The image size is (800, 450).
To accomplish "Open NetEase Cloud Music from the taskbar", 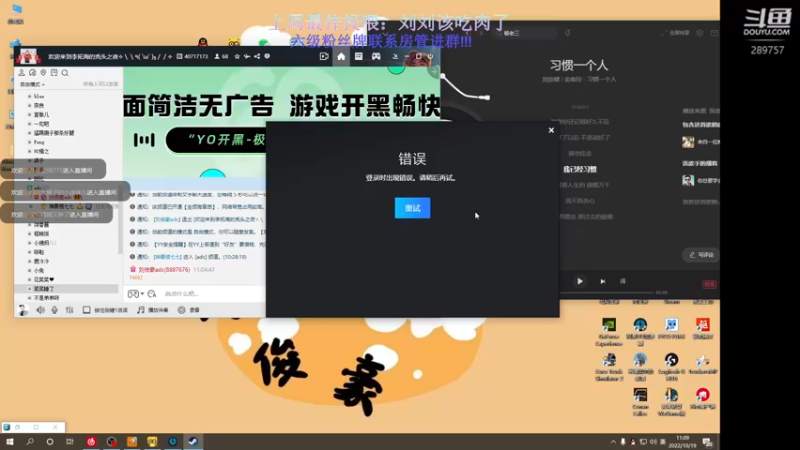I will coord(91,441).
